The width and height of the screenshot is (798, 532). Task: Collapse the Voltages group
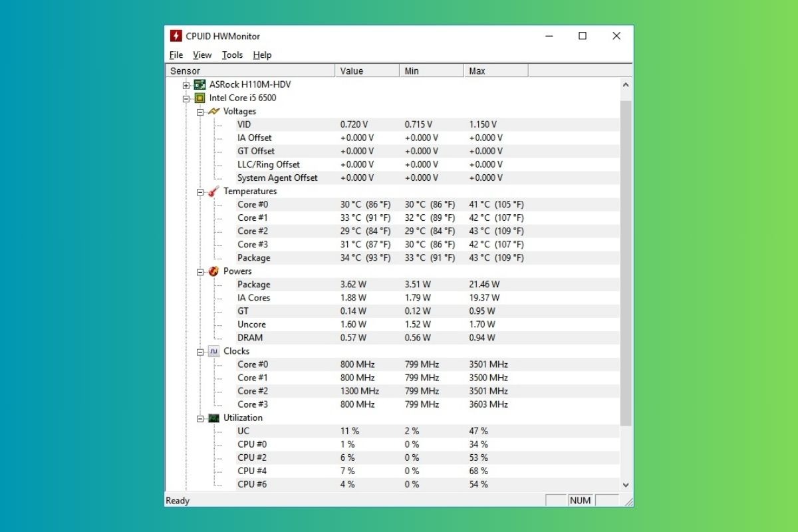pyautogui.click(x=200, y=112)
